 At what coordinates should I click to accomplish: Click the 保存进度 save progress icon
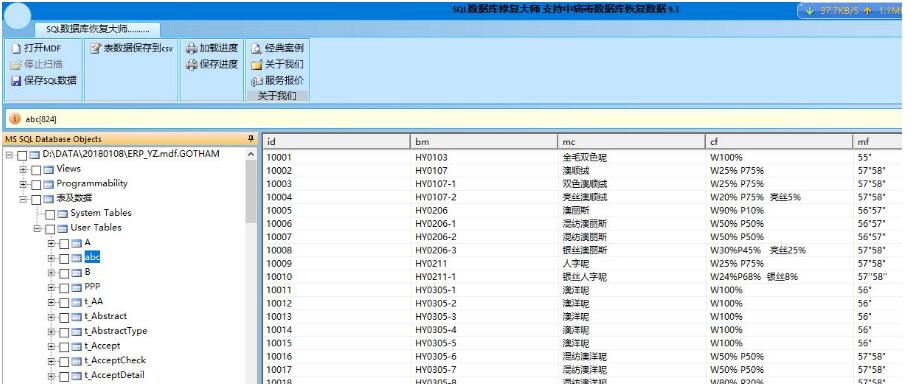click(x=191, y=64)
